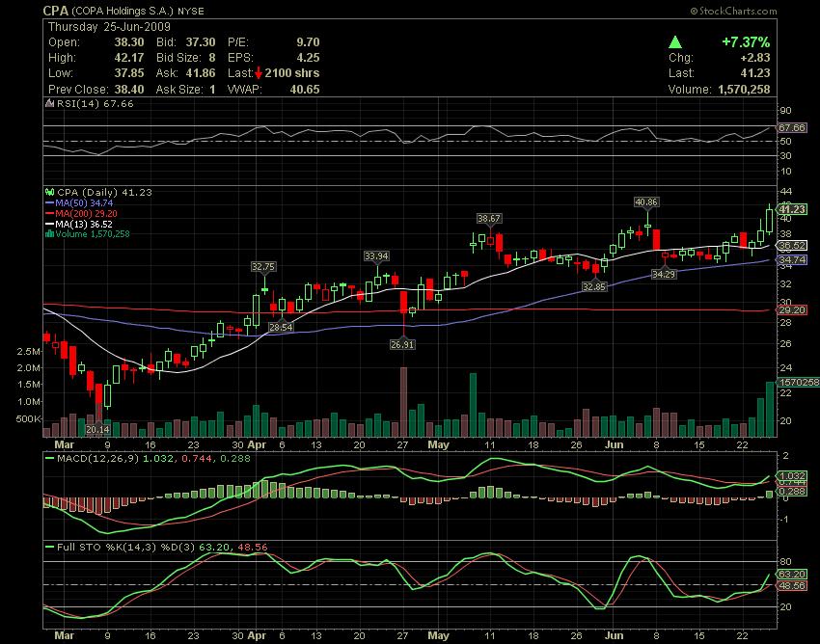820x644 pixels.
Task: Click the +7.37% percent change
Action: [746, 41]
